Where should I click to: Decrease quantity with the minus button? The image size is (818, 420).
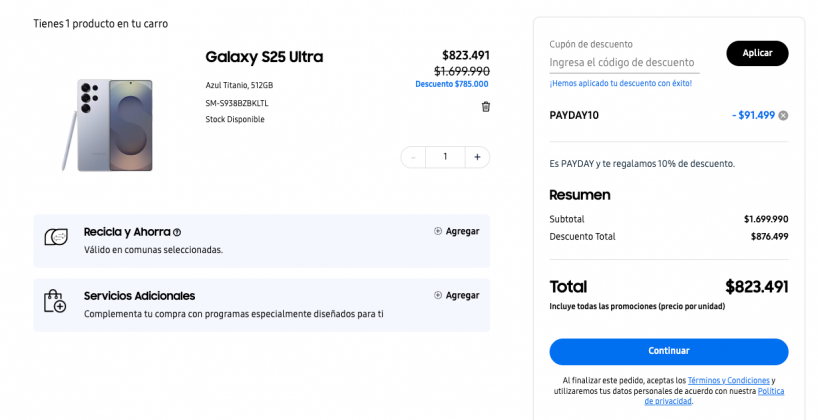pyautogui.click(x=414, y=157)
